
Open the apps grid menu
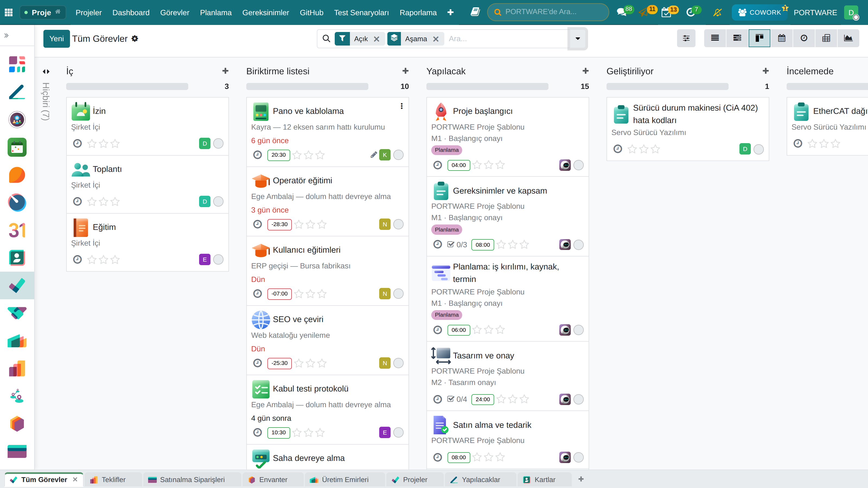(x=9, y=12)
